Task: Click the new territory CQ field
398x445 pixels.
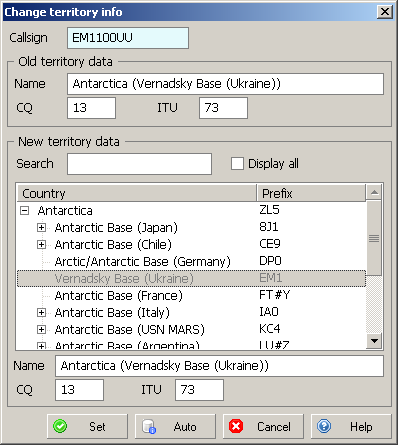Action: click(79, 390)
